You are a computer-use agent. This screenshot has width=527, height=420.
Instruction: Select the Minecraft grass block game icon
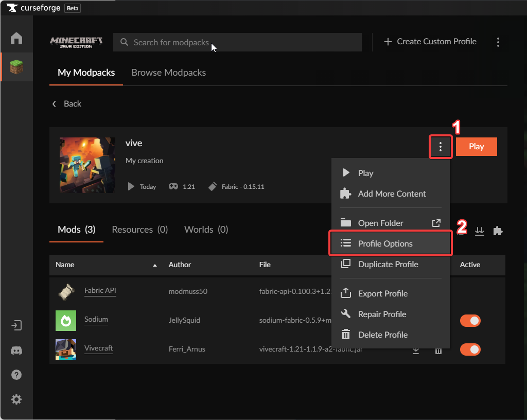(16, 66)
